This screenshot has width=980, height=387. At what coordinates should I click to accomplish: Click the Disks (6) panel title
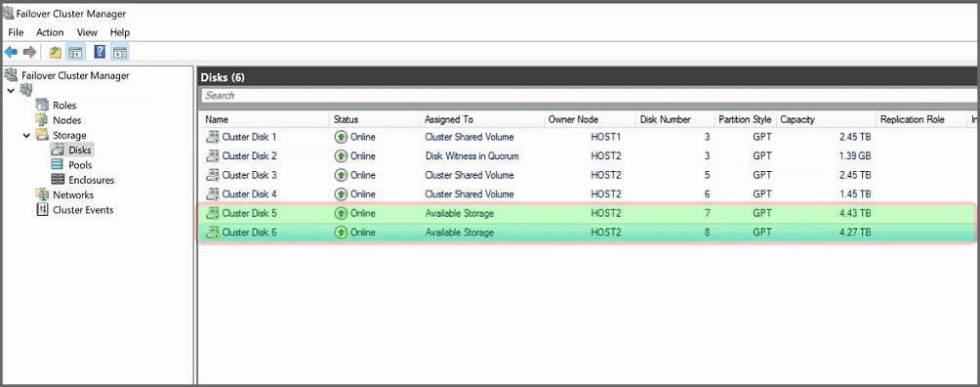(223, 77)
